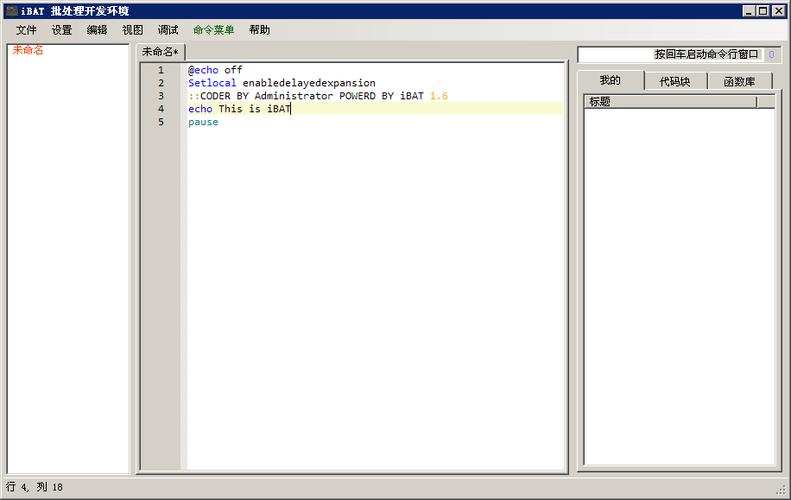
Task: Maximize the iBAT window
Action: pyautogui.click(x=763, y=11)
